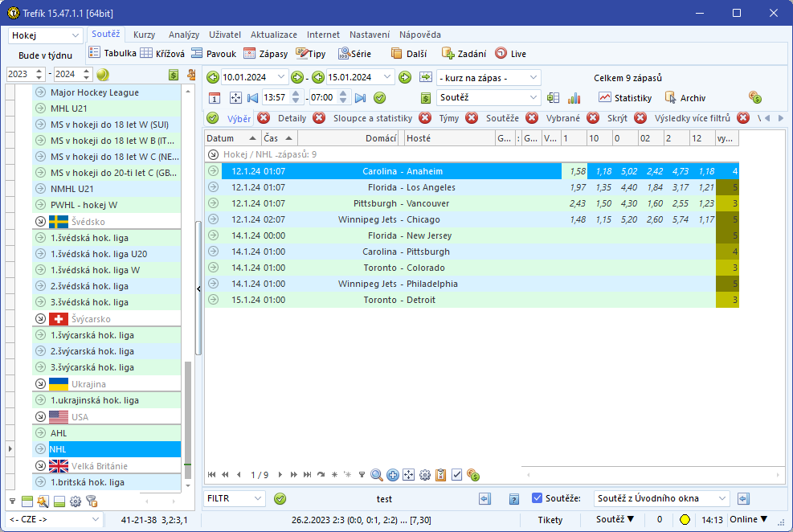This screenshot has height=532, width=793.
Task: Sort matches by the Datum column header
Action: click(x=232, y=138)
